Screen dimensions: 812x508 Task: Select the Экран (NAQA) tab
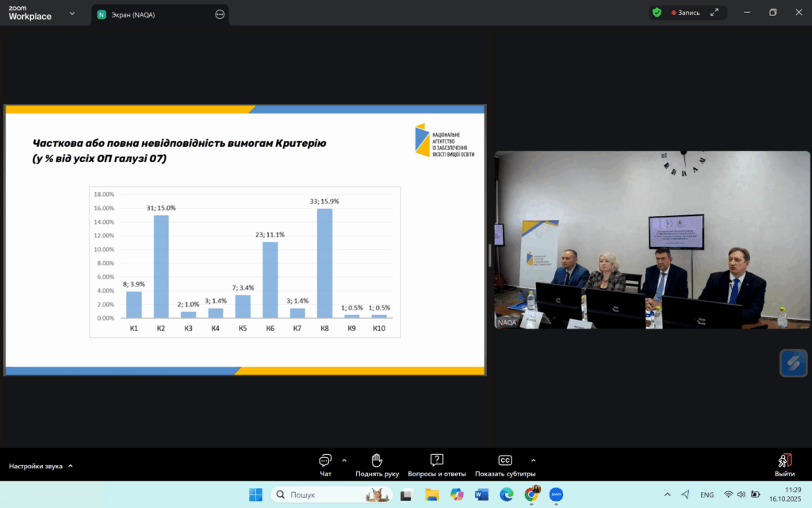149,13
